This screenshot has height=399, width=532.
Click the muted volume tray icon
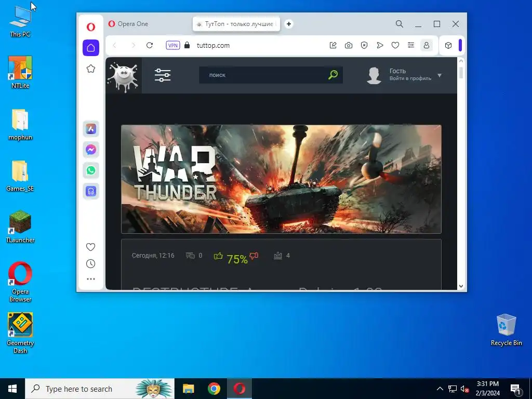point(464,389)
